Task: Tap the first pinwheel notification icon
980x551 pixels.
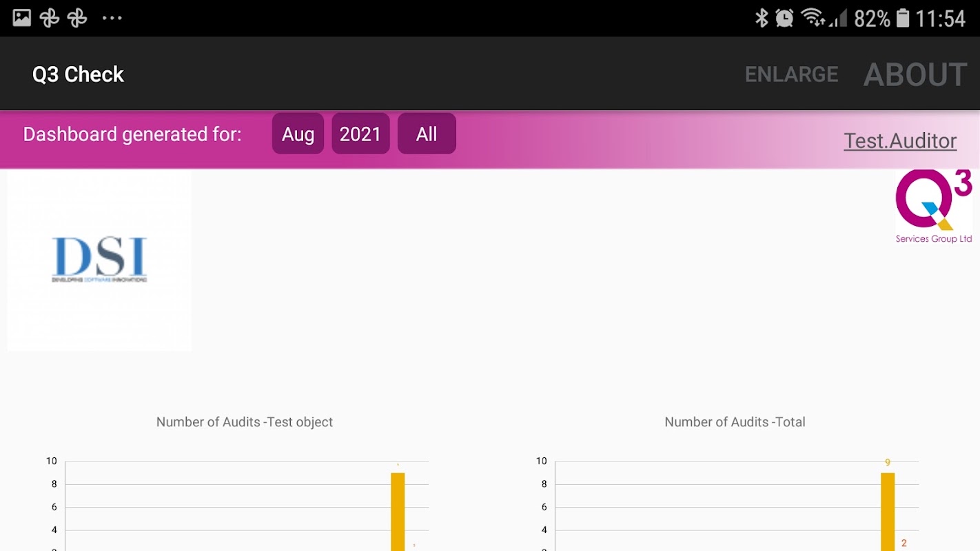Action: click(x=50, y=18)
